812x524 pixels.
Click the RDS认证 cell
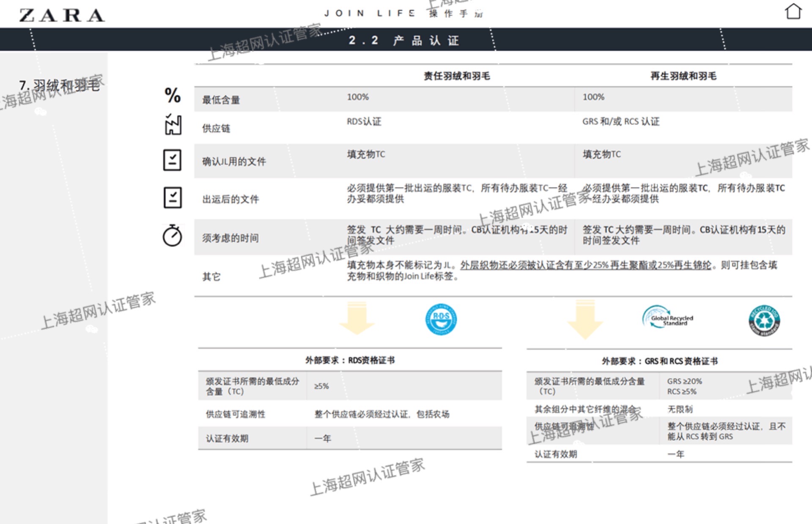click(x=364, y=122)
